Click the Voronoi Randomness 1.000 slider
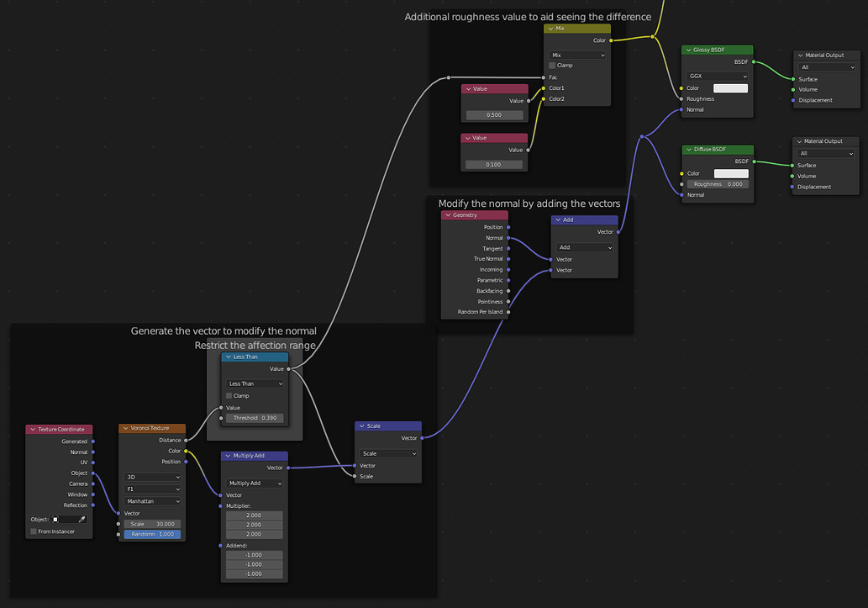Viewport: 868px width, 608px height. pos(152,534)
